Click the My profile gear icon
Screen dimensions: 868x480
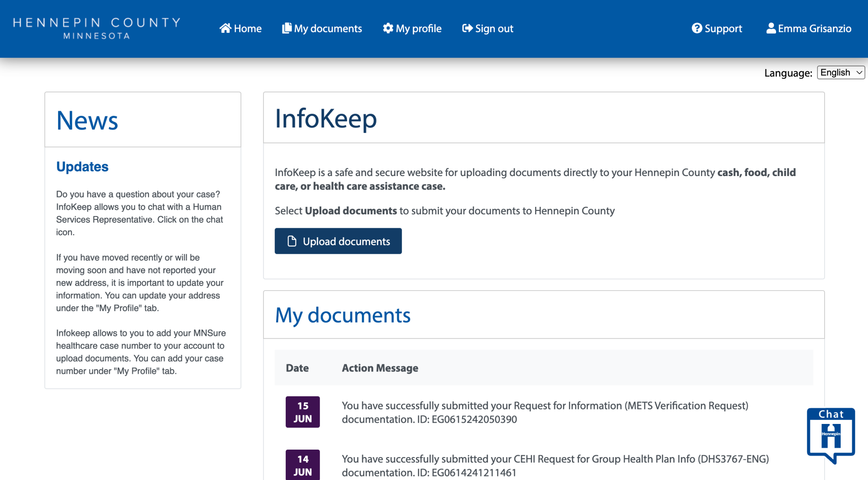(x=388, y=28)
